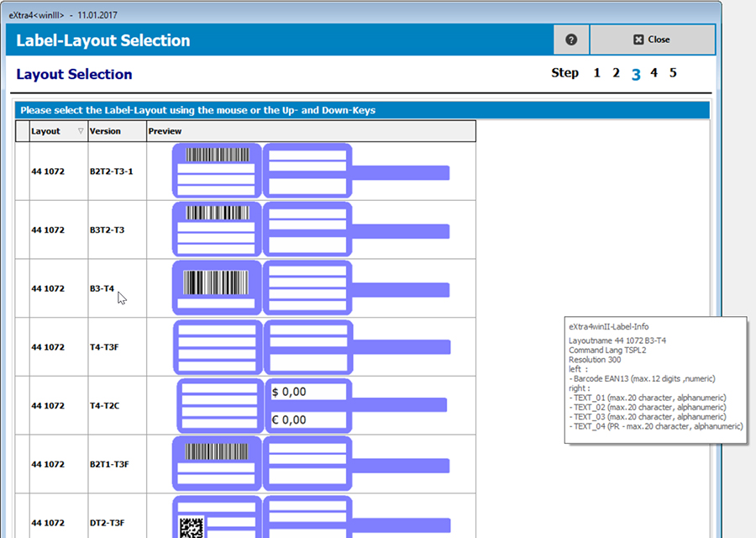Click the barcode preview for B2T2-T3-1
Viewport: 756px width, 538px height.
pyautogui.click(x=216, y=156)
